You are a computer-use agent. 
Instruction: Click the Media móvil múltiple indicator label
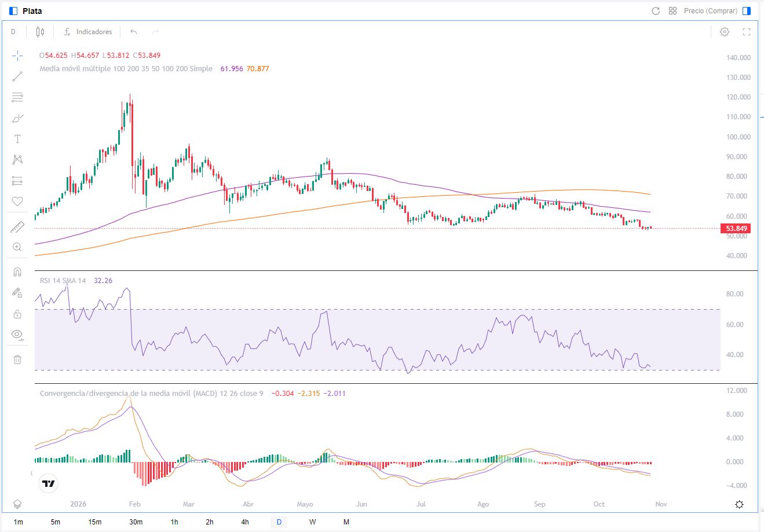[x=126, y=68]
